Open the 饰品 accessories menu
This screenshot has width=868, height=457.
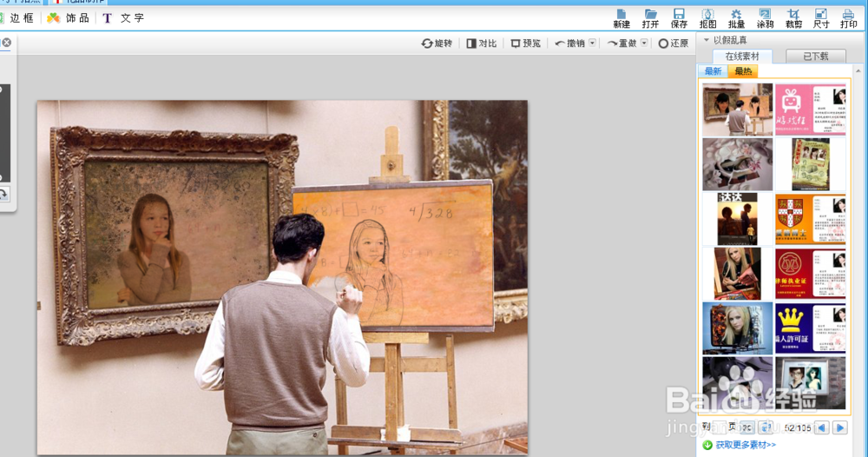click(68, 18)
